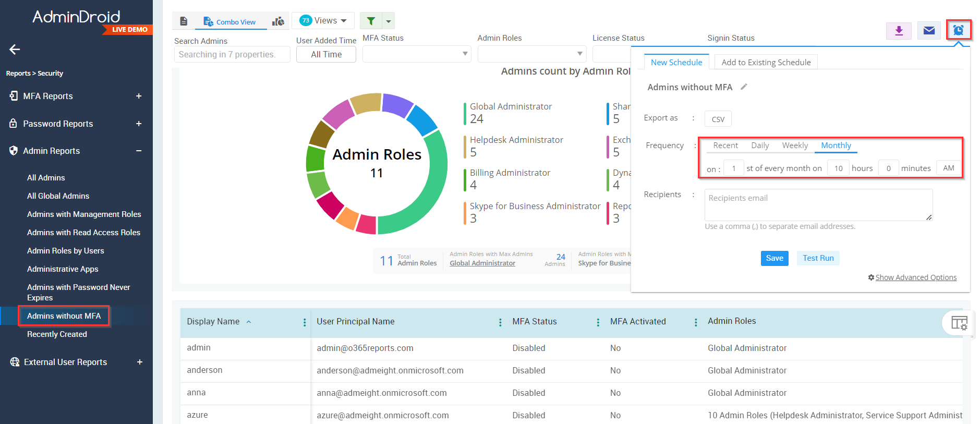Viewport: 980px width, 424px height.
Task: Click admin@o365reports.com cell
Action: (365, 348)
